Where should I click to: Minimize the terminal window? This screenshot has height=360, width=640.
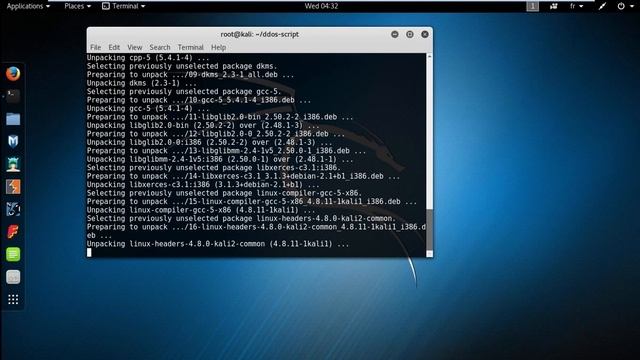point(395,34)
